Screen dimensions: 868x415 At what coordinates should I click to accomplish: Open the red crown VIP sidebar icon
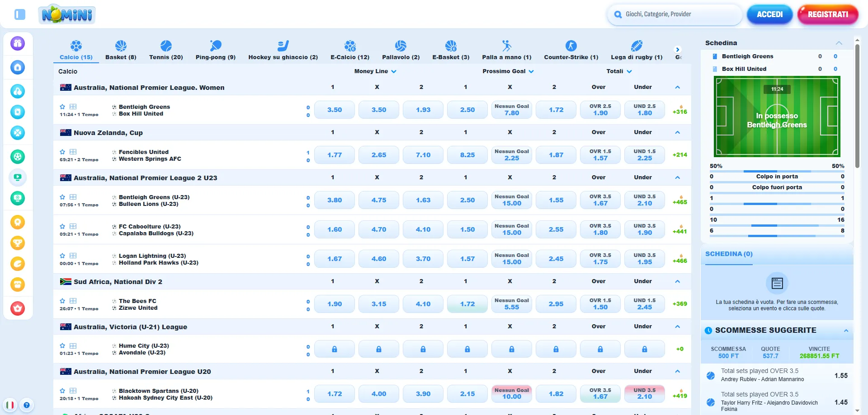tap(18, 308)
